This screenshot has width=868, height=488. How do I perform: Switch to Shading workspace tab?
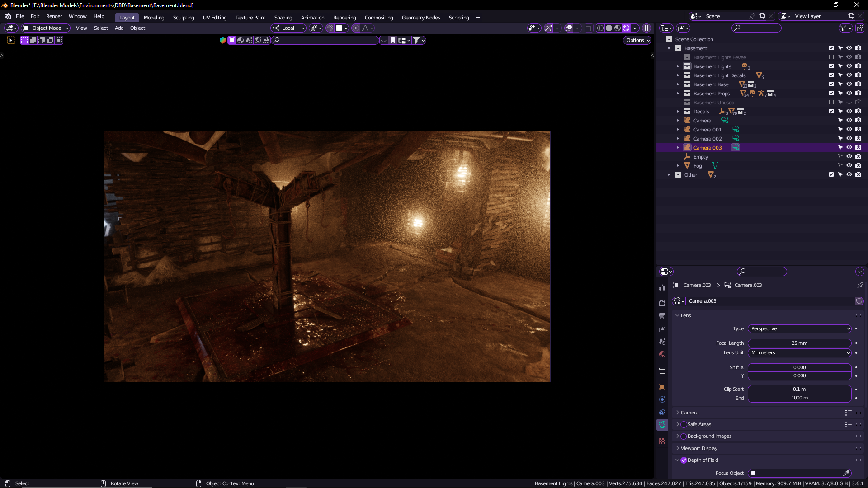point(283,18)
